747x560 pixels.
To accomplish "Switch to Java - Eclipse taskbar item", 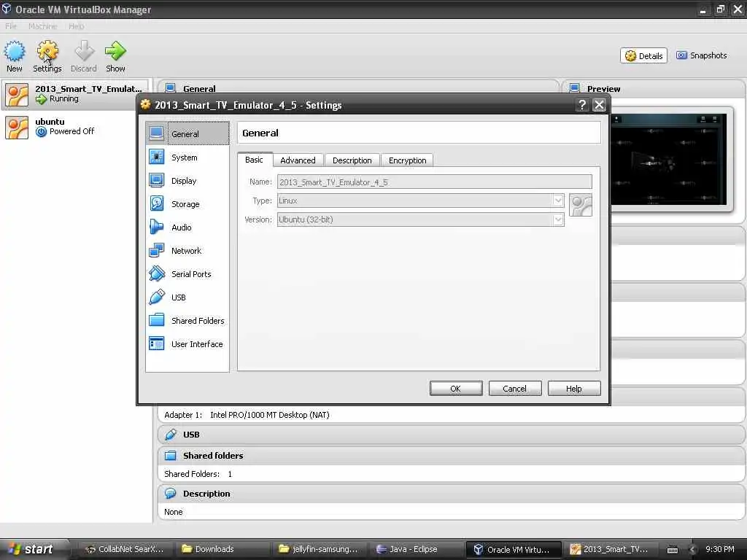I will pyautogui.click(x=417, y=549).
